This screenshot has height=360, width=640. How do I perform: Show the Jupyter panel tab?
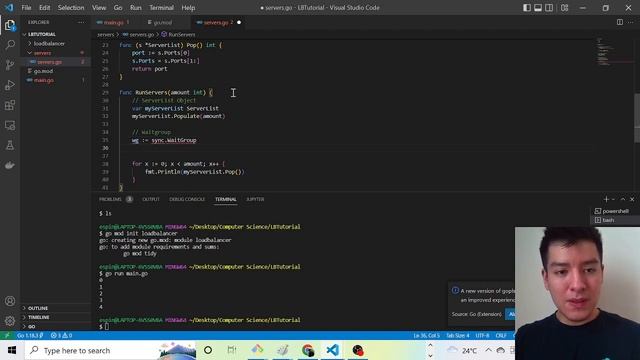click(255, 199)
